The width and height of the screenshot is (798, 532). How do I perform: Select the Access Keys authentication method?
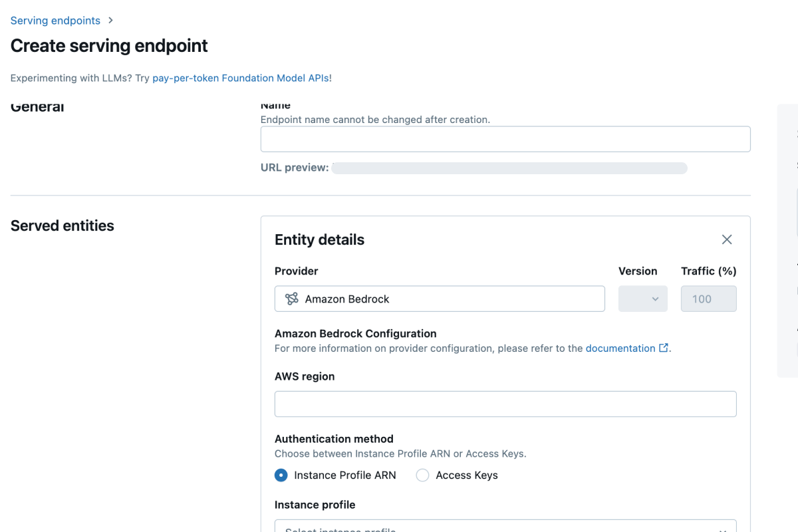pos(422,475)
